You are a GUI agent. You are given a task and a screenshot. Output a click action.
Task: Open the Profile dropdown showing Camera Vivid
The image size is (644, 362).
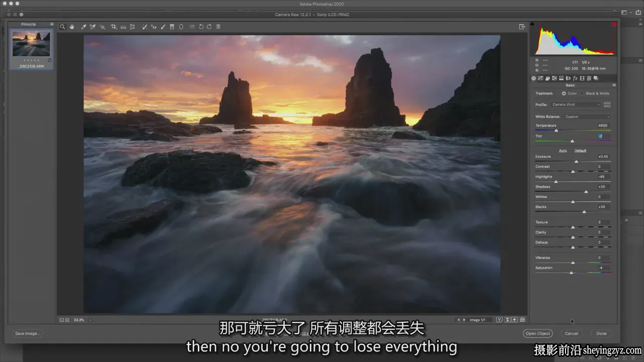click(x=576, y=105)
